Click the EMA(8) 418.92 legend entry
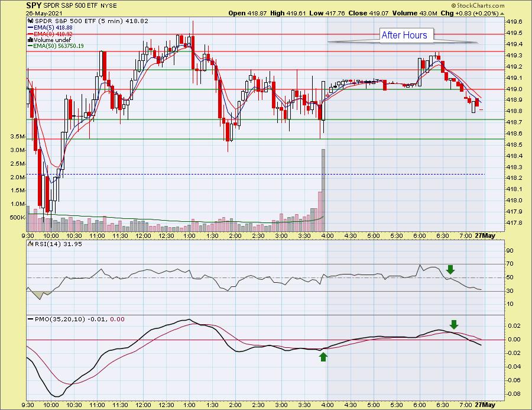Image resolution: width=532 pixels, height=410 pixels. [x=53, y=34]
